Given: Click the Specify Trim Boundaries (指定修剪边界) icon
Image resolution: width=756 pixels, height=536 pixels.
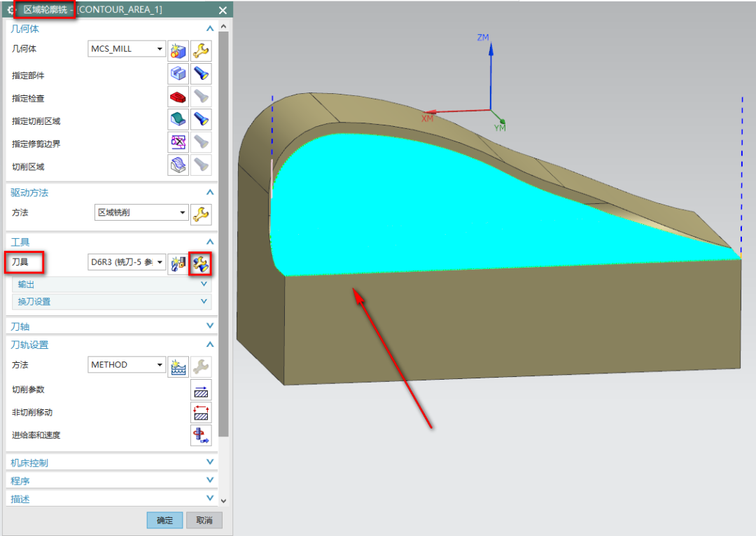Looking at the screenshot, I should click(178, 143).
